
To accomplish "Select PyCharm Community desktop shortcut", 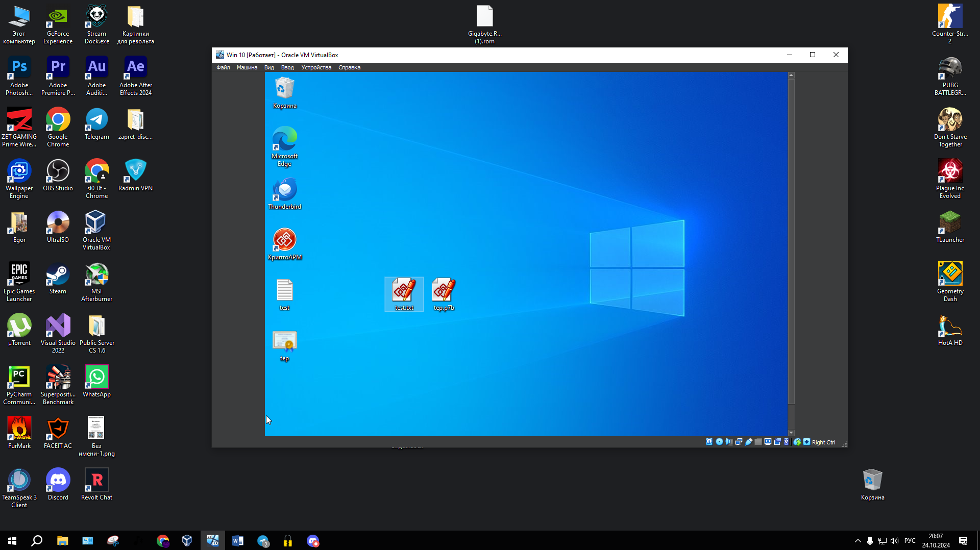I will point(19,385).
